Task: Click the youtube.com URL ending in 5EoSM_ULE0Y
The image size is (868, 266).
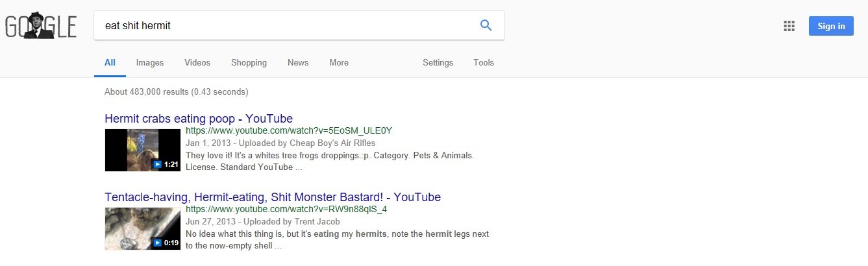Action: [289, 130]
